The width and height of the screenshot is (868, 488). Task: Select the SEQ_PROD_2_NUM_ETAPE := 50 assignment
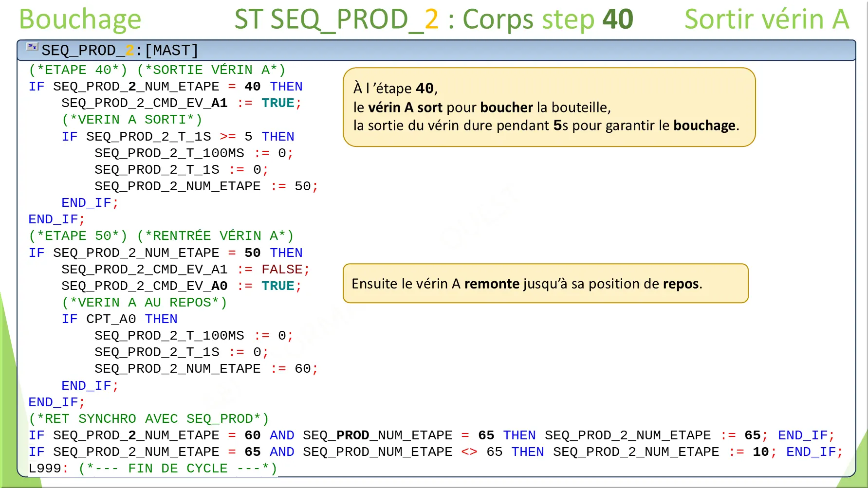(206, 186)
